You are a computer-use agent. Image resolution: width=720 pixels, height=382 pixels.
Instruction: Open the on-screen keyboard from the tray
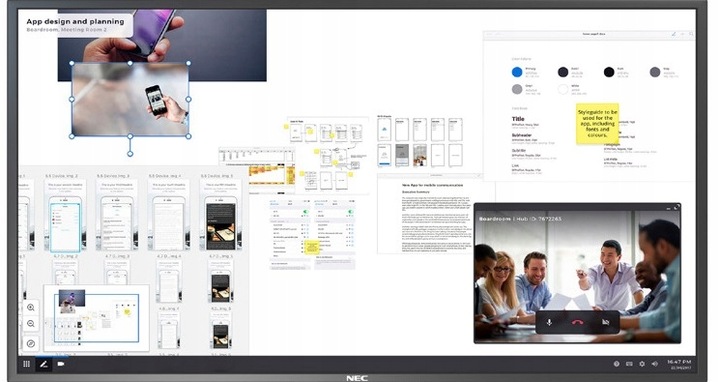pyautogui.click(x=629, y=364)
